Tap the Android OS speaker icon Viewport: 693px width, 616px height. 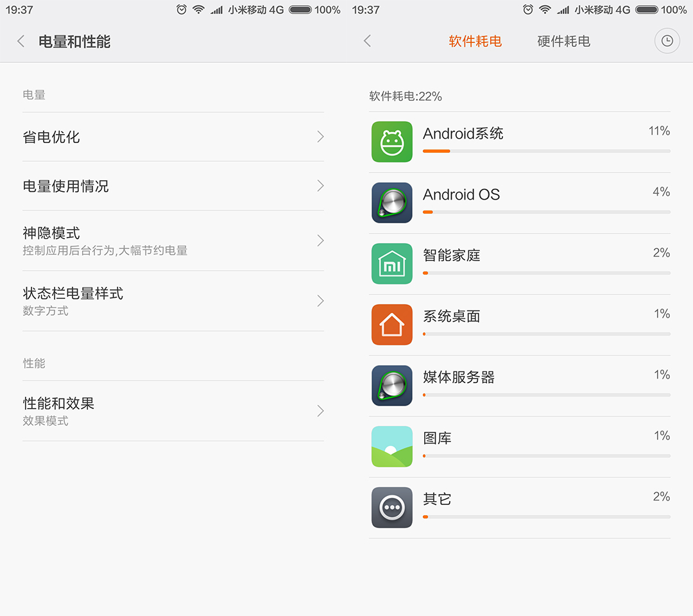(392, 203)
